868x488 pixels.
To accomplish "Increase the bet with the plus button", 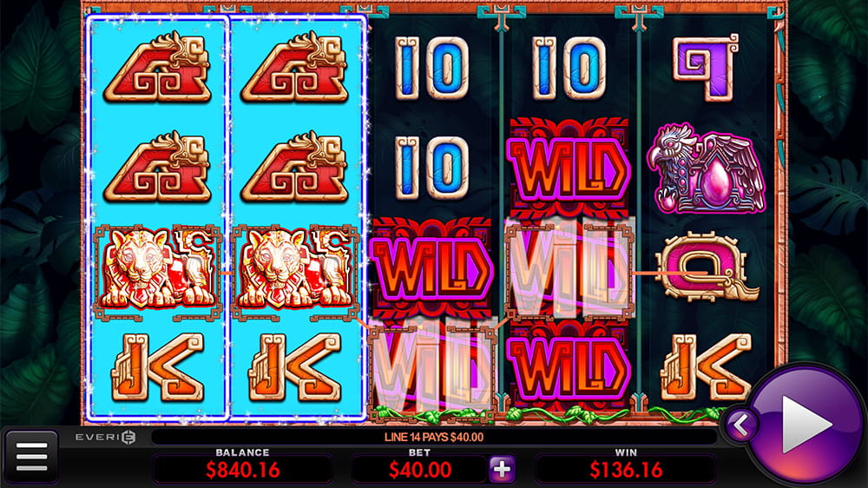I will pos(502,470).
